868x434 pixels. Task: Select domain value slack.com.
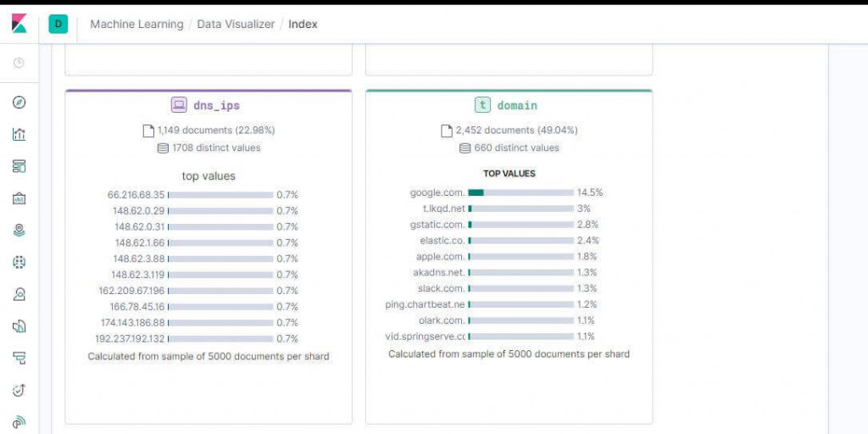(x=441, y=289)
